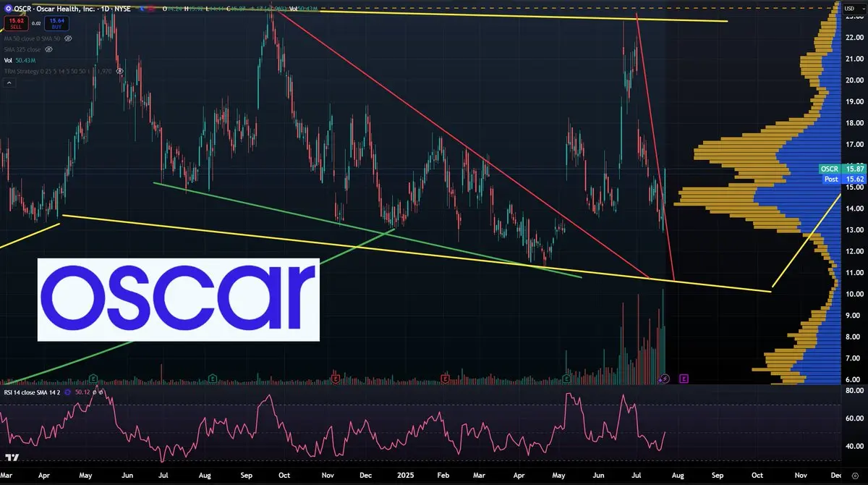Click the 10.00 price level on price axis

coord(855,294)
